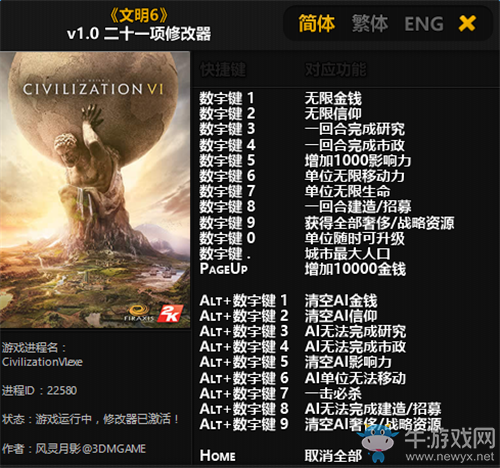Open the www.newyx.net link

[450, 456]
